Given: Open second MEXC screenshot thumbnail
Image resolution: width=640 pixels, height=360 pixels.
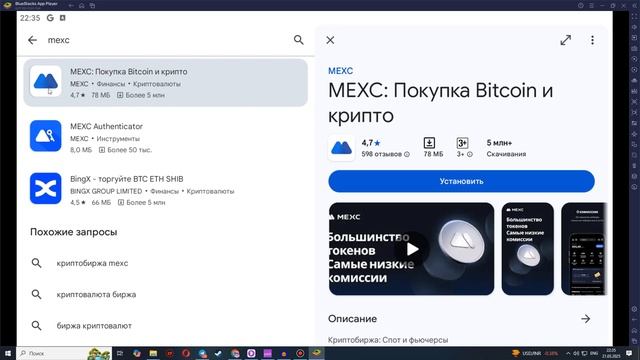Looking at the screenshot, I should [x=527, y=249].
